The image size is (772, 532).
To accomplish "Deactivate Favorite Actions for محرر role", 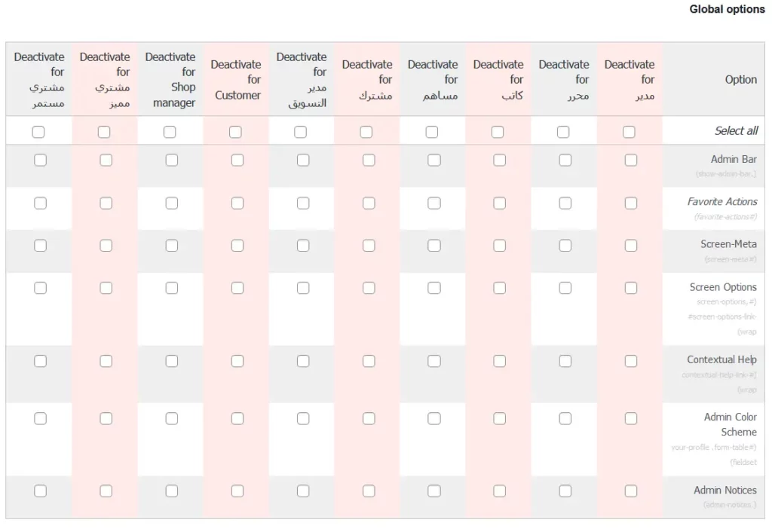I will point(565,203).
